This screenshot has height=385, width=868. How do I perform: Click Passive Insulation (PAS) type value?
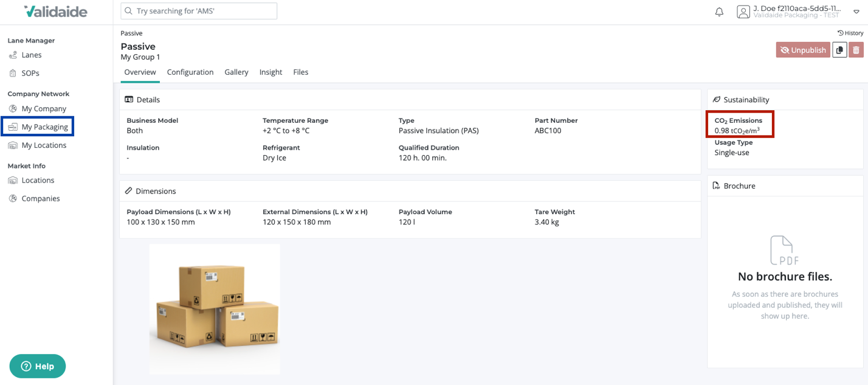point(439,131)
